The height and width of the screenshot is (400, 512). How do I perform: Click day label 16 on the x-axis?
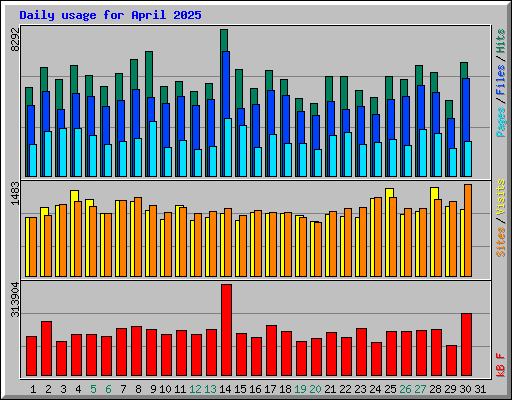[x=255, y=389]
